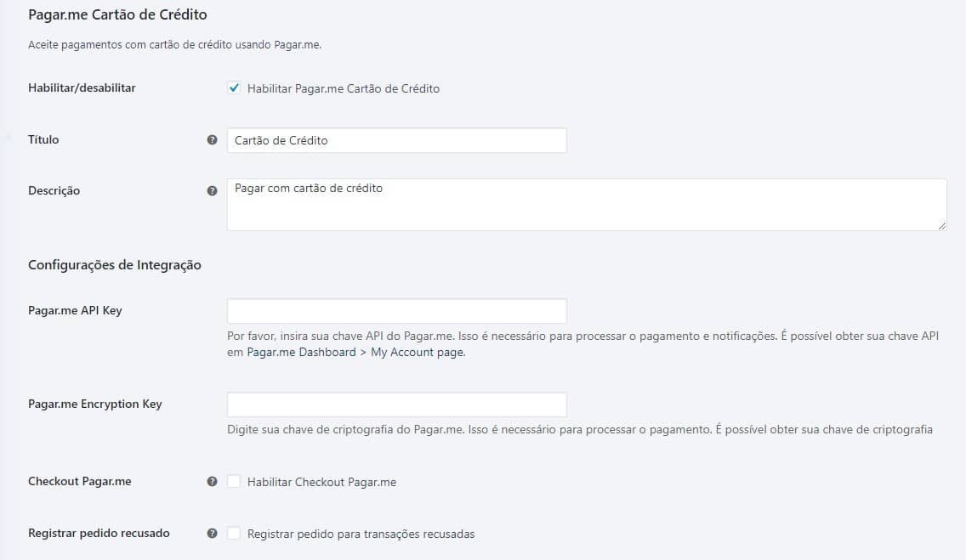Follow the My Account page link
Image resolution: width=966 pixels, height=560 pixels.
coord(417,353)
